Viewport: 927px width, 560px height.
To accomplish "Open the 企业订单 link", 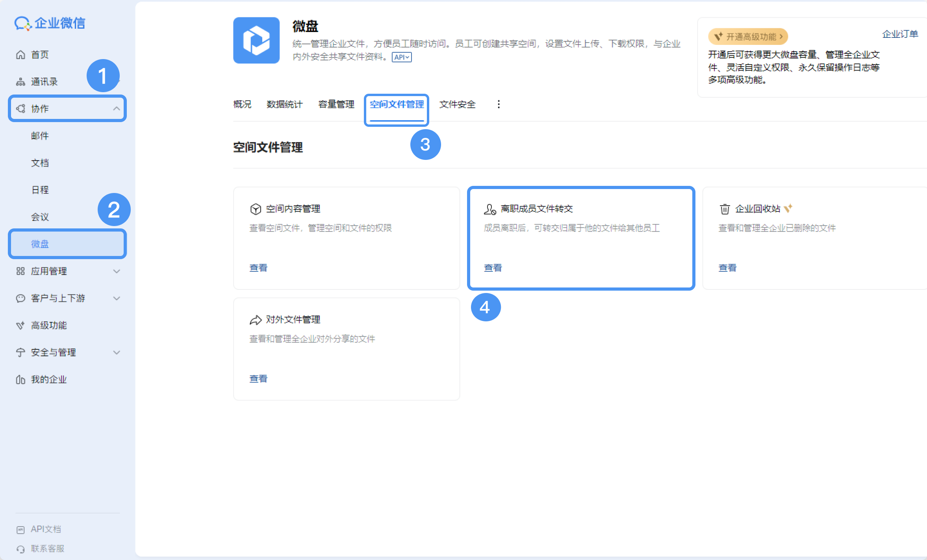I will click(900, 34).
